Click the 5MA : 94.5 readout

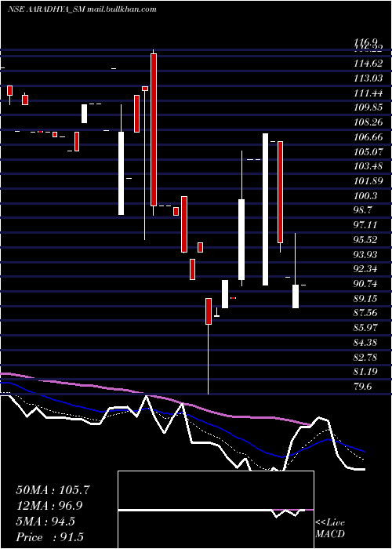(45, 522)
